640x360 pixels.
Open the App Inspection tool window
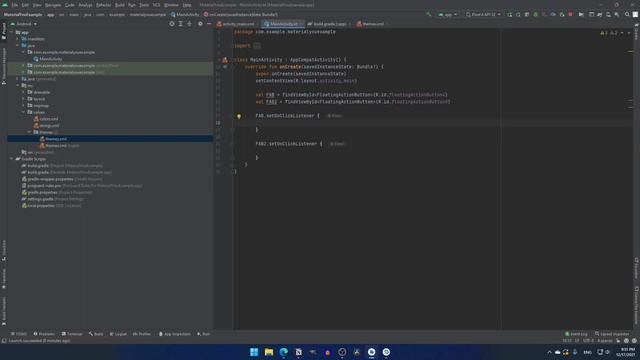coord(174,334)
